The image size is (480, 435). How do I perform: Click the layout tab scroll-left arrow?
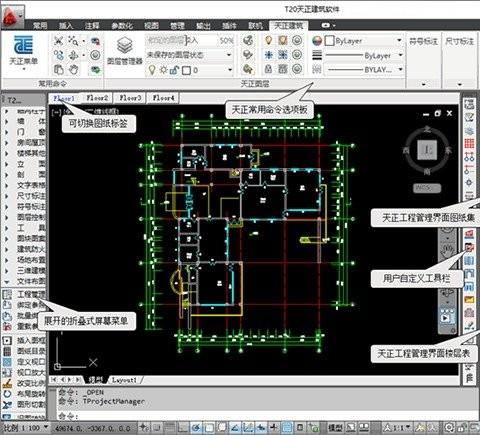point(63,380)
